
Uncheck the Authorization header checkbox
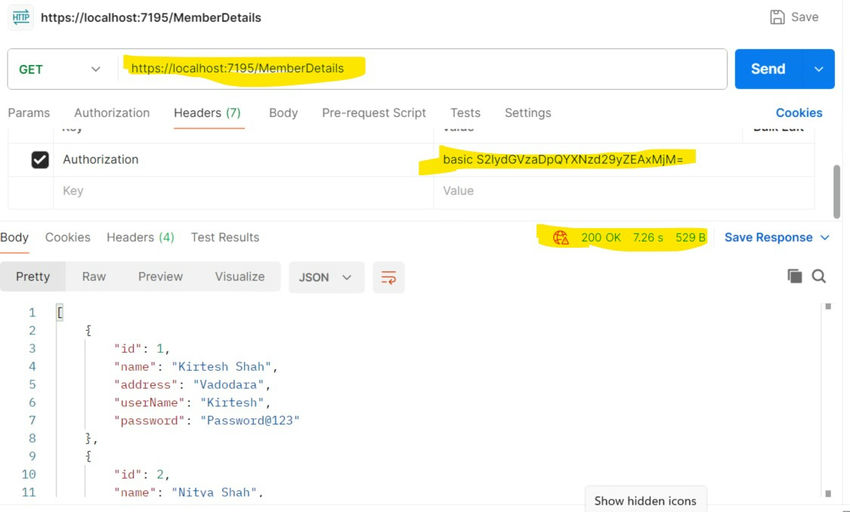[40, 159]
